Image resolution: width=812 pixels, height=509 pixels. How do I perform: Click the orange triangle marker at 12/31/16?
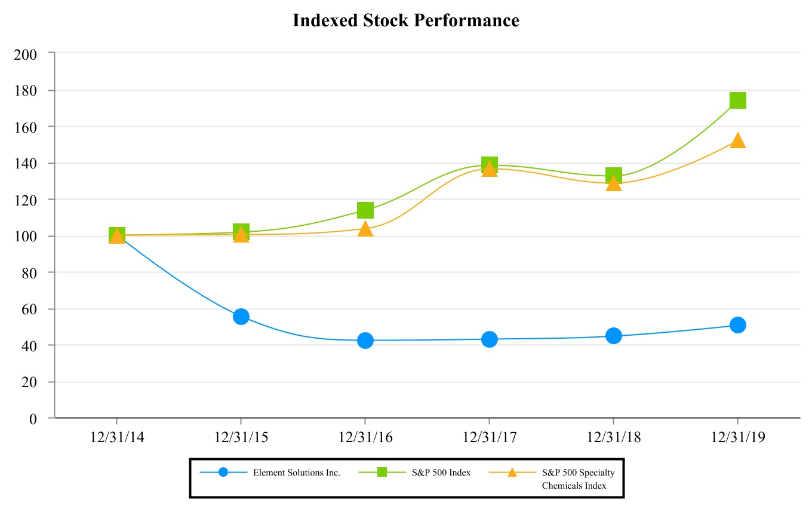[x=365, y=229]
